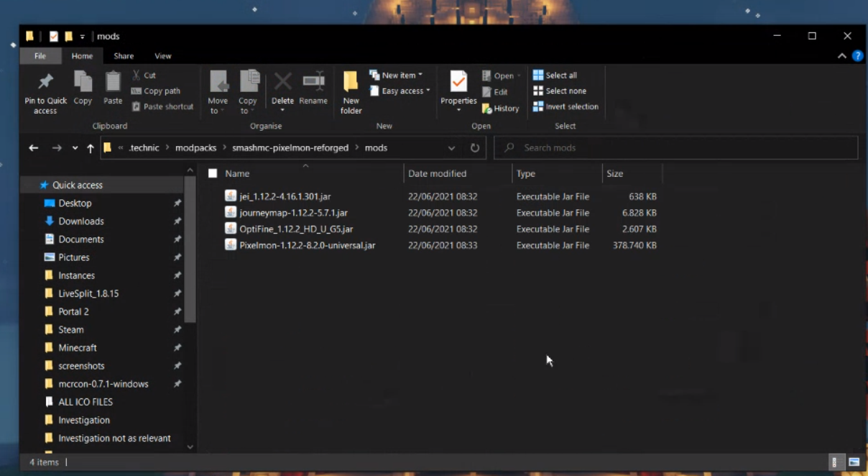The width and height of the screenshot is (868, 476).
Task: Go back with the Back arrow
Action: click(x=33, y=147)
